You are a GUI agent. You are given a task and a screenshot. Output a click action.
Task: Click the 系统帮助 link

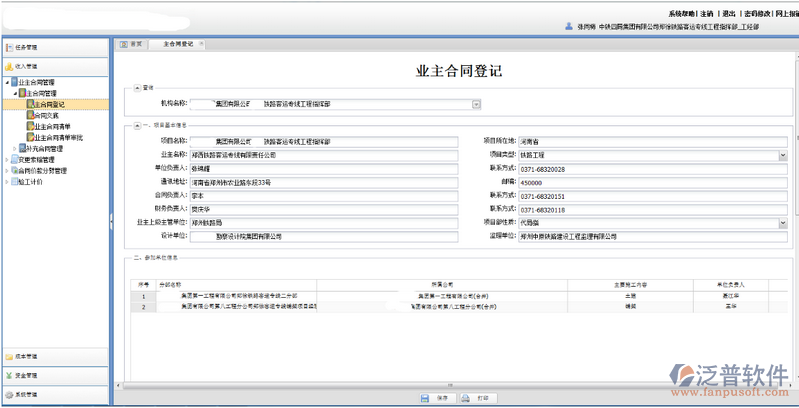pyautogui.click(x=681, y=14)
